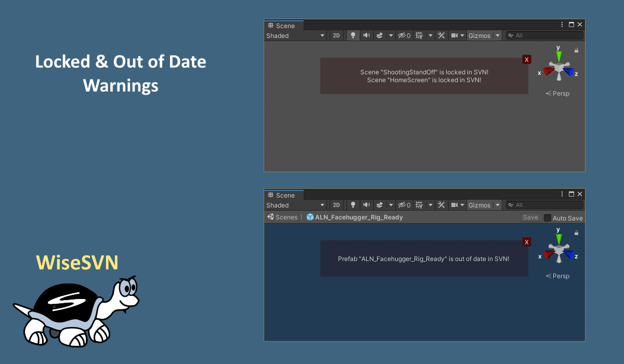The image size is (624, 364).
Task: Toggle grid visibility icon in upper Scene toolbar
Action: point(419,35)
